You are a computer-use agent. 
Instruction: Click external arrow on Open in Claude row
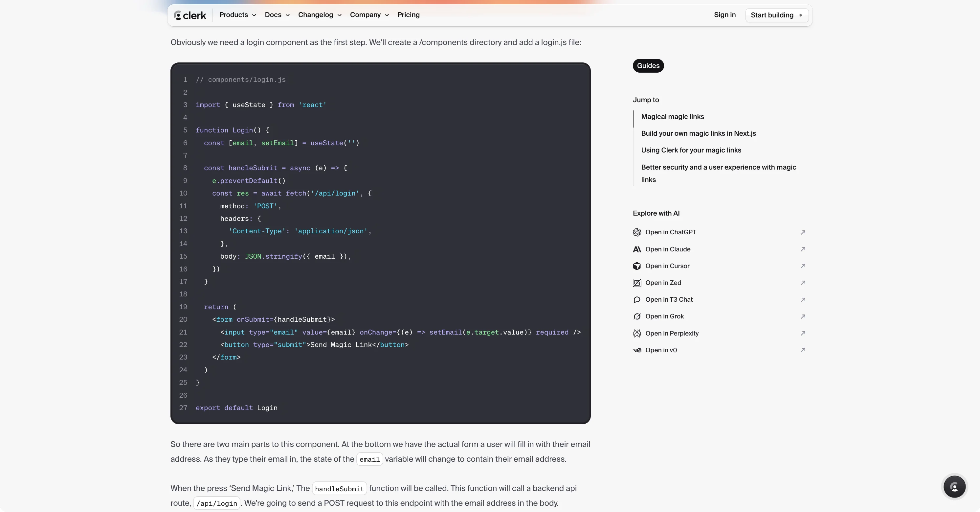click(803, 249)
